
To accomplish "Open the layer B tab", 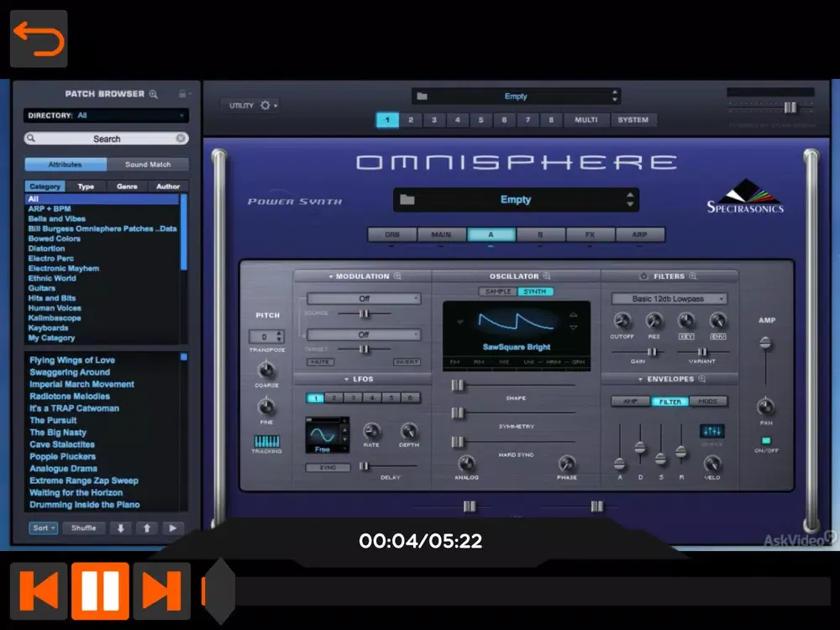I will point(540,234).
